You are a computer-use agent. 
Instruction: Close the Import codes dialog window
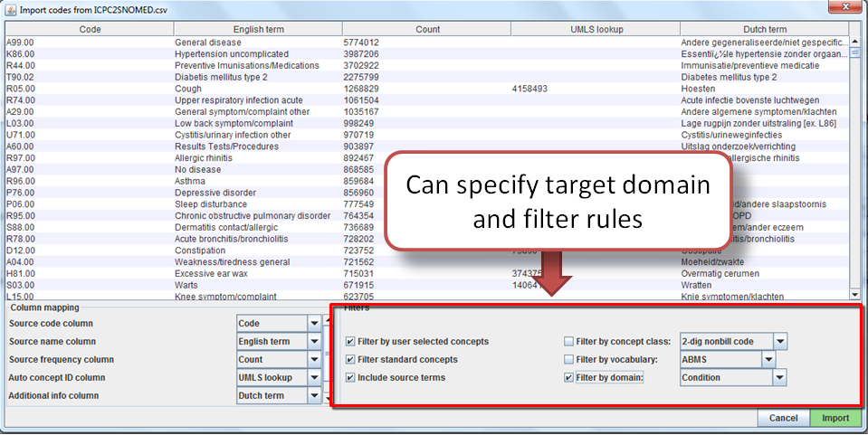[x=850, y=9]
